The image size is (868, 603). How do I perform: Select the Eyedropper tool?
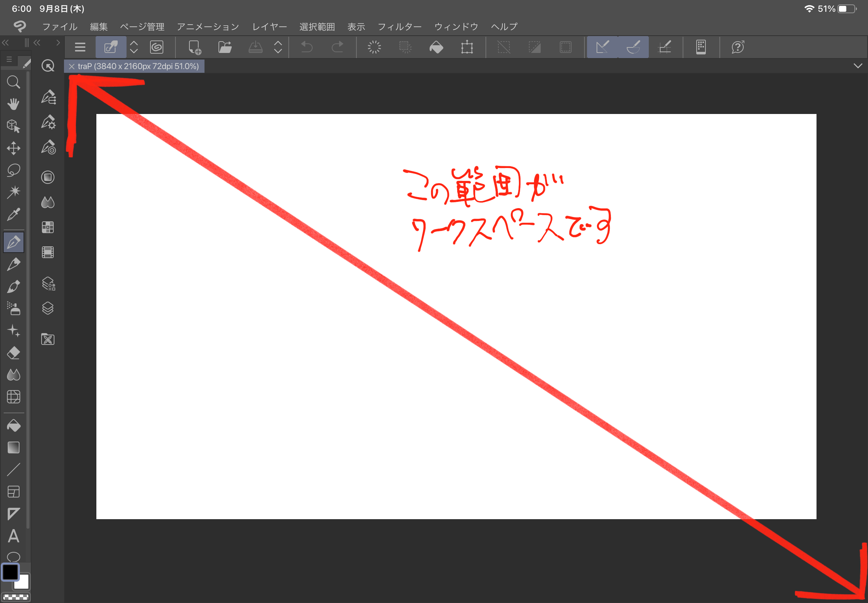tap(14, 214)
